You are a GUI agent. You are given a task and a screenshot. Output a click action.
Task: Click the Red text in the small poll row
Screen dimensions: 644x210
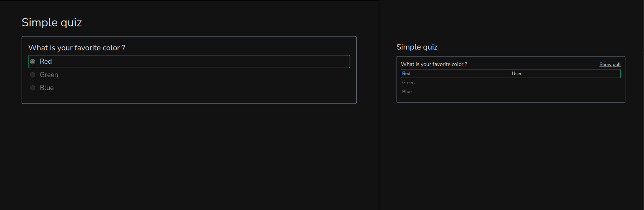tap(406, 74)
